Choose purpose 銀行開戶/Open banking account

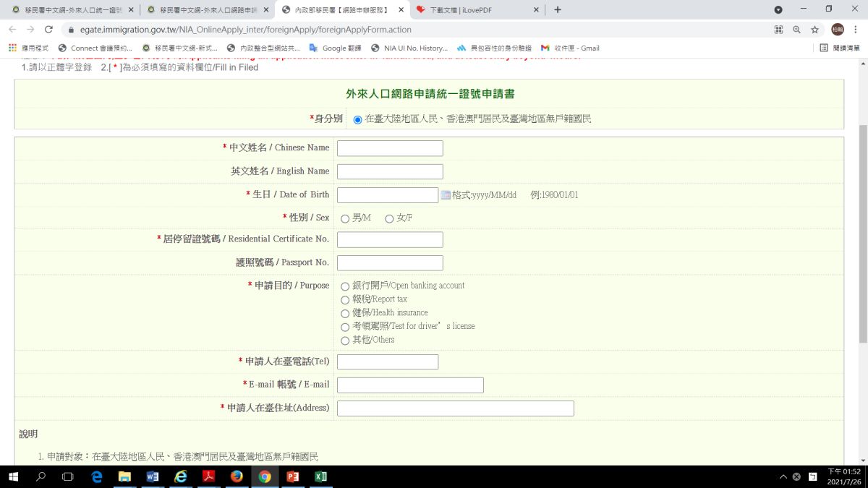pos(345,286)
